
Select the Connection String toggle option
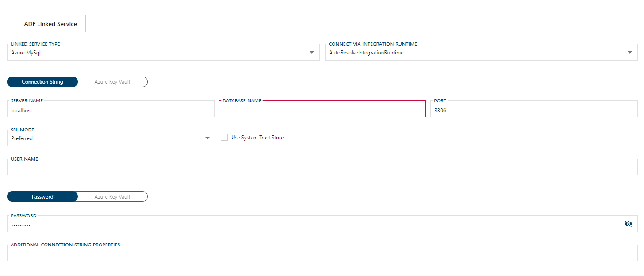pyautogui.click(x=42, y=81)
